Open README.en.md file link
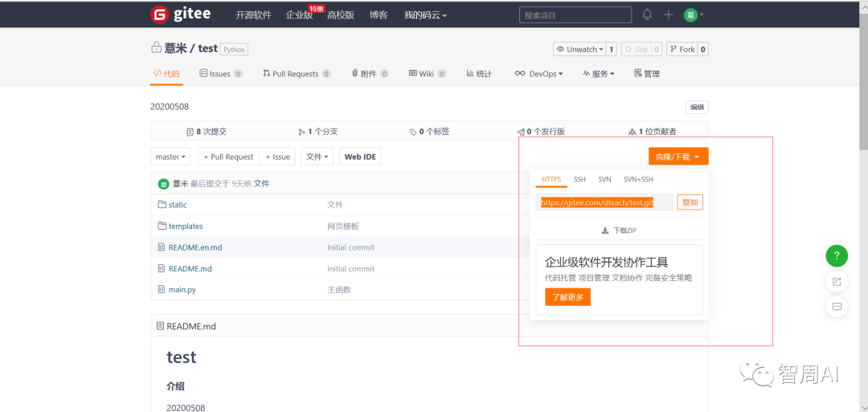This screenshot has height=412, width=868. point(194,247)
